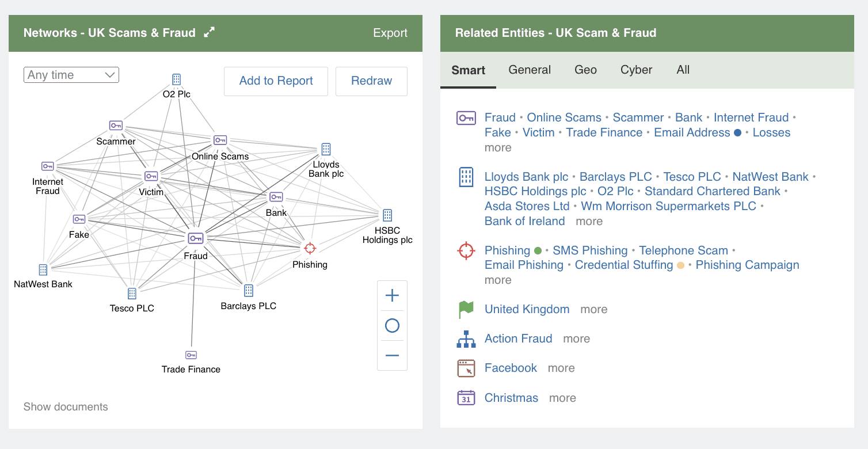Open the United Kingdom link

(527, 309)
